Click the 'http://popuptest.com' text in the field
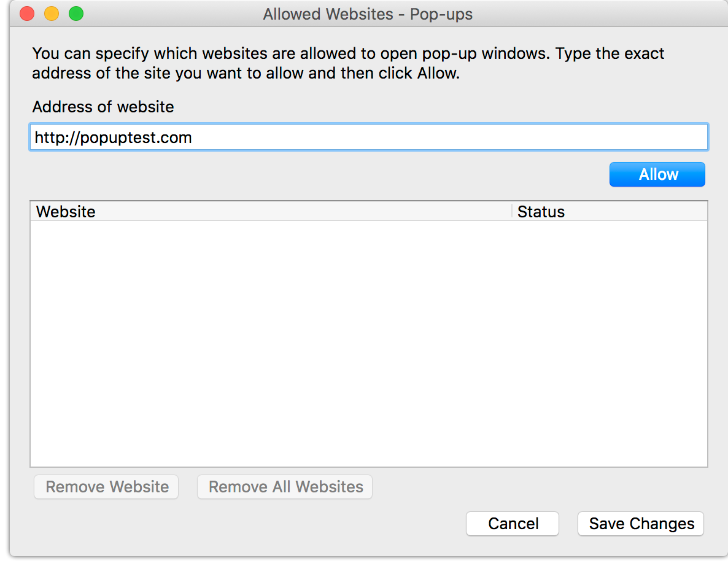This screenshot has height=566, width=728. click(114, 137)
